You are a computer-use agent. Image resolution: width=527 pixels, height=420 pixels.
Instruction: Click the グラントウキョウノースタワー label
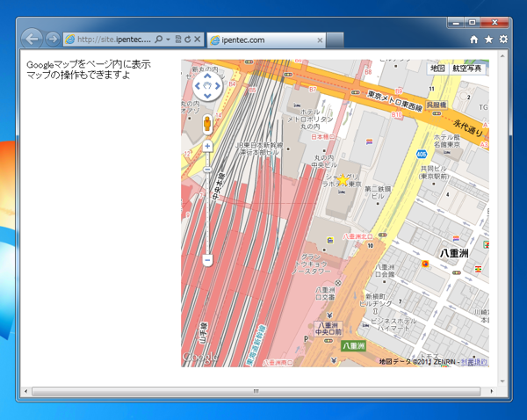coord(311,264)
